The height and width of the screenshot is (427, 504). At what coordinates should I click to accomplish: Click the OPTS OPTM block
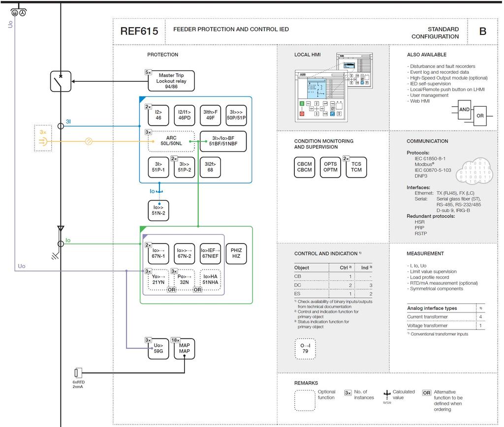(x=330, y=167)
